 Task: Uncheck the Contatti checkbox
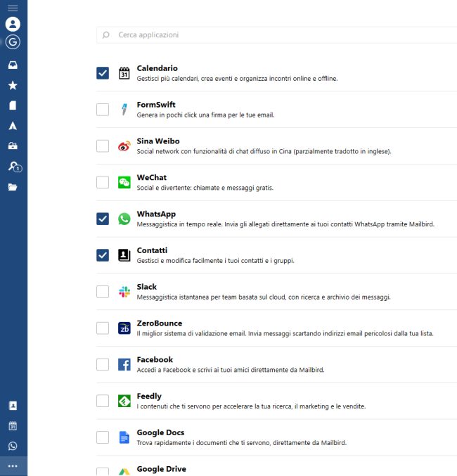103,255
